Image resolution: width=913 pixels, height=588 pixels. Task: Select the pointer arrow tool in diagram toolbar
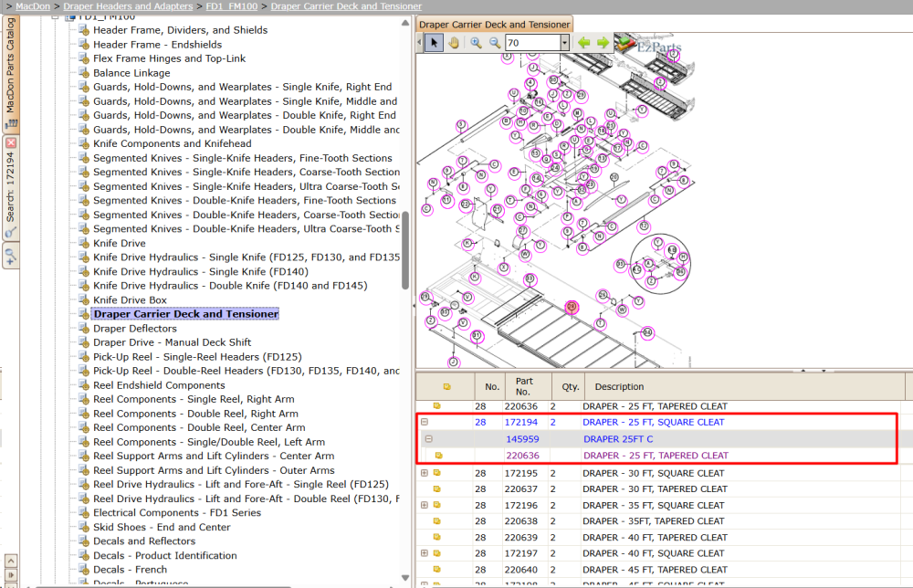point(434,43)
